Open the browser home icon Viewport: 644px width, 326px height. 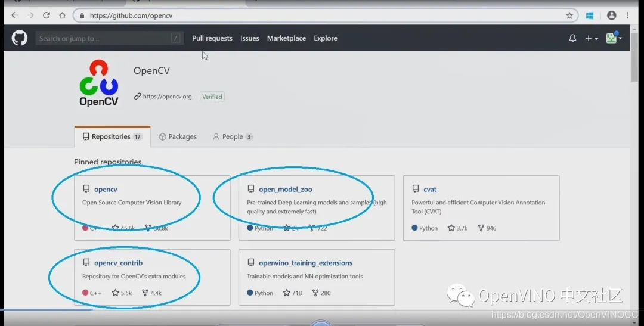tap(62, 15)
